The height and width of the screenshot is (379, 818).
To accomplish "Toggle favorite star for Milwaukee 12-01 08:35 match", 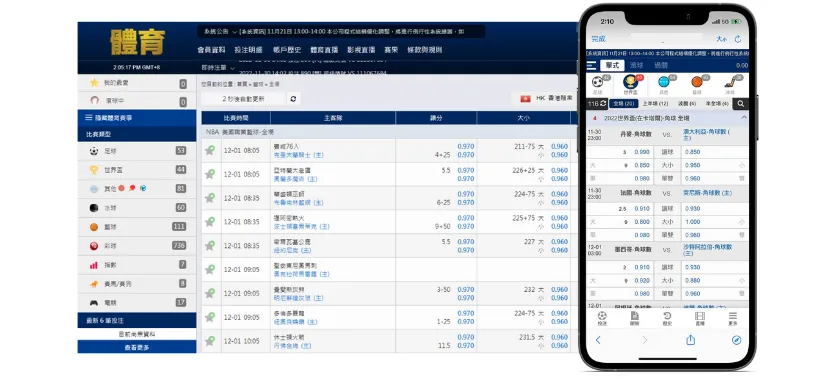I will click(x=210, y=245).
